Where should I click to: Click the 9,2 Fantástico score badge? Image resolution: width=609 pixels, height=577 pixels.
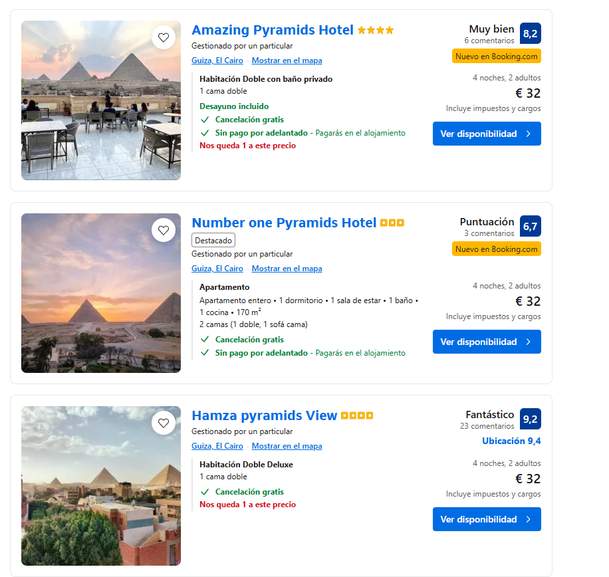[x=530, y=419]
